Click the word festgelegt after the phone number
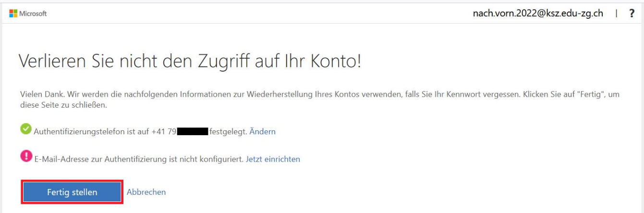This screenshot has height=213, width=644. [228, 131]
